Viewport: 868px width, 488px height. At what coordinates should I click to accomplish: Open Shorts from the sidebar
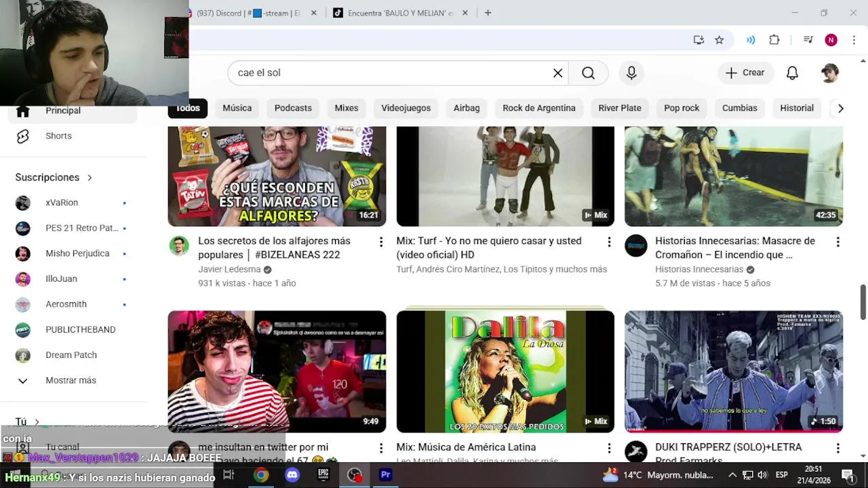click(x=72, y=136)
